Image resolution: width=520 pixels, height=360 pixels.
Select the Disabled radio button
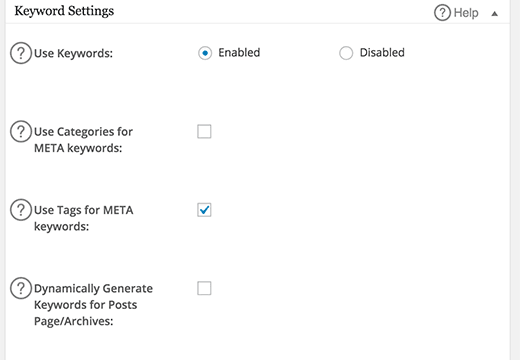[x=346, y=53]
